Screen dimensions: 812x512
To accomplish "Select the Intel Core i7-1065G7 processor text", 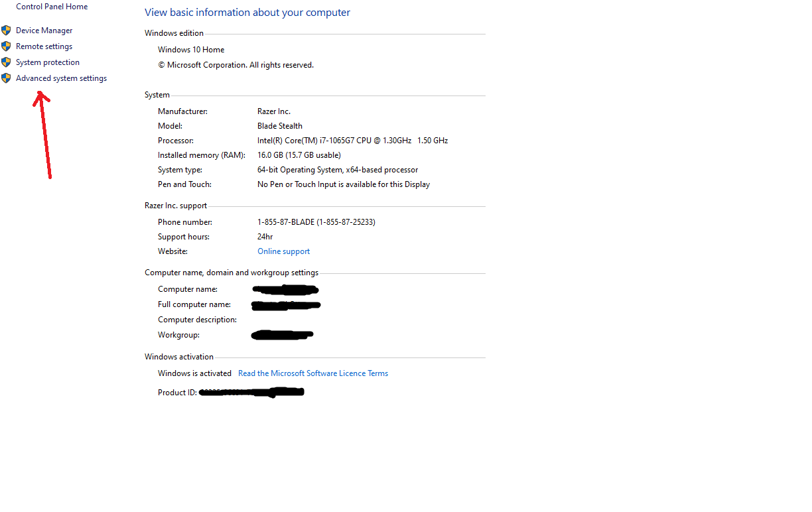I will tap(353, 141).
